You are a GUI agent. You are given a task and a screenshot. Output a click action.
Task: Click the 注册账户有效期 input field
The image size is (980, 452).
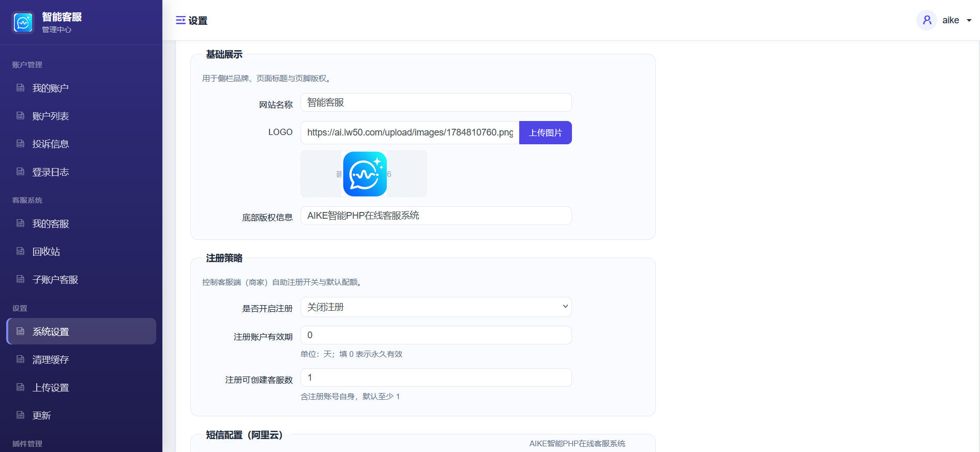[x=436, y=335]
